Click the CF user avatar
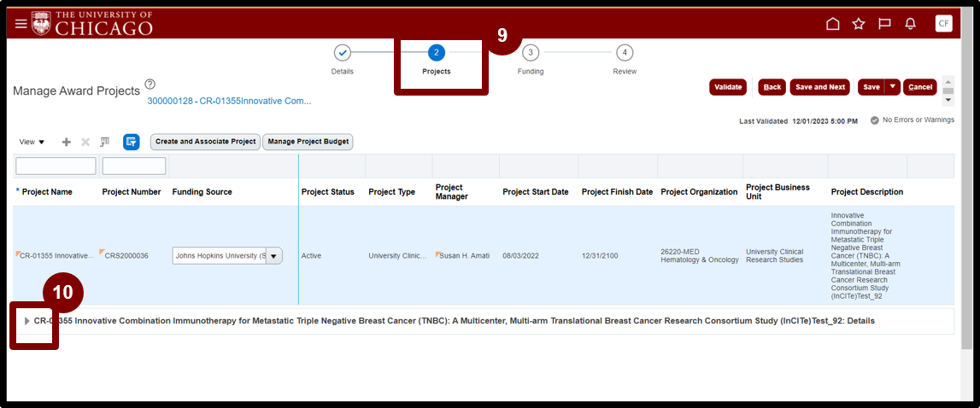Viewport: 980px width, 408px height. [x=943, y=24]
